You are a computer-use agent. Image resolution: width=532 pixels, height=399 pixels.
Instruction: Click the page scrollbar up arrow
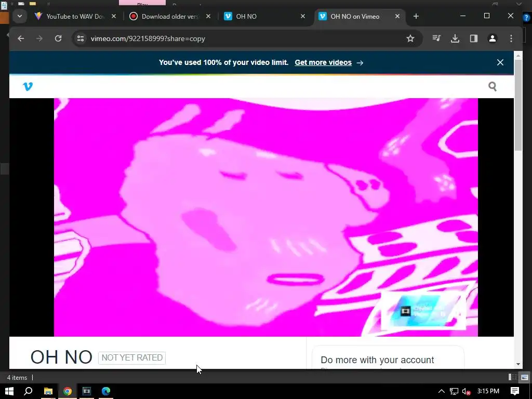pos(518,55)
